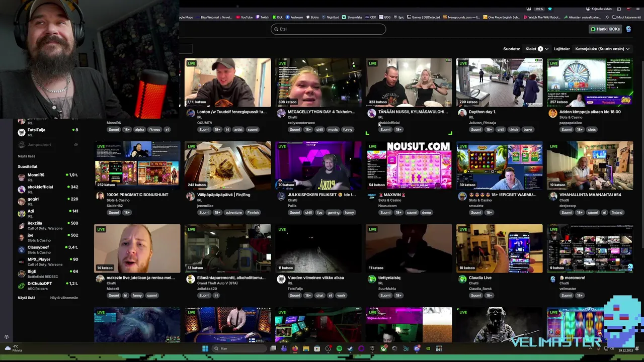Expand recommended list with Näytä lisää beside Näytä vähemmän
The height and width of the screenshot is (362, 644).
(27, 298)
